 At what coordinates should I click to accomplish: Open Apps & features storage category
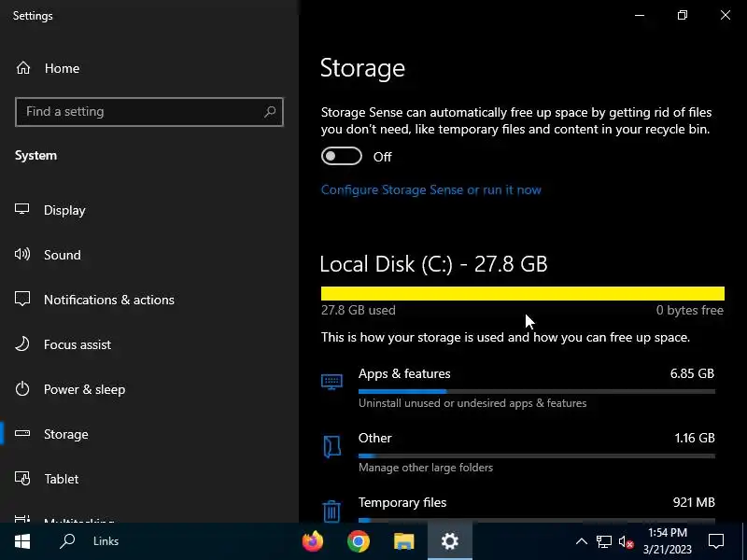[x=518, y=388]
